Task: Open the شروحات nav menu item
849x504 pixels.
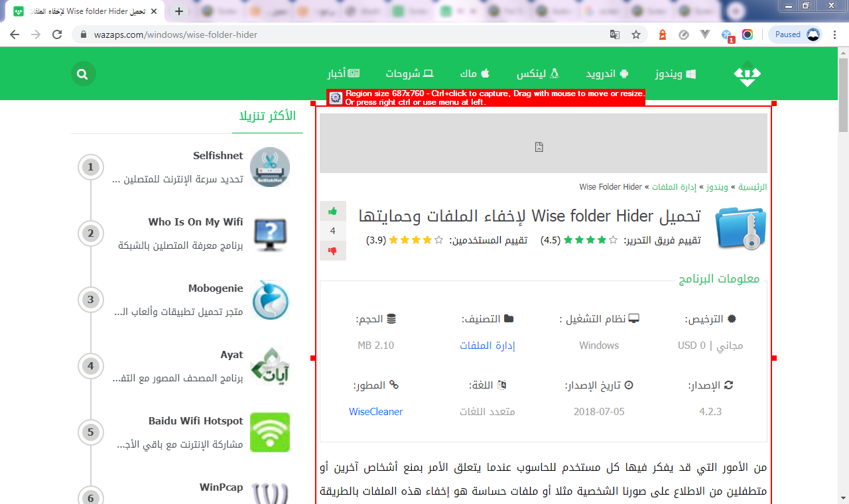Action: click(410, 74)
